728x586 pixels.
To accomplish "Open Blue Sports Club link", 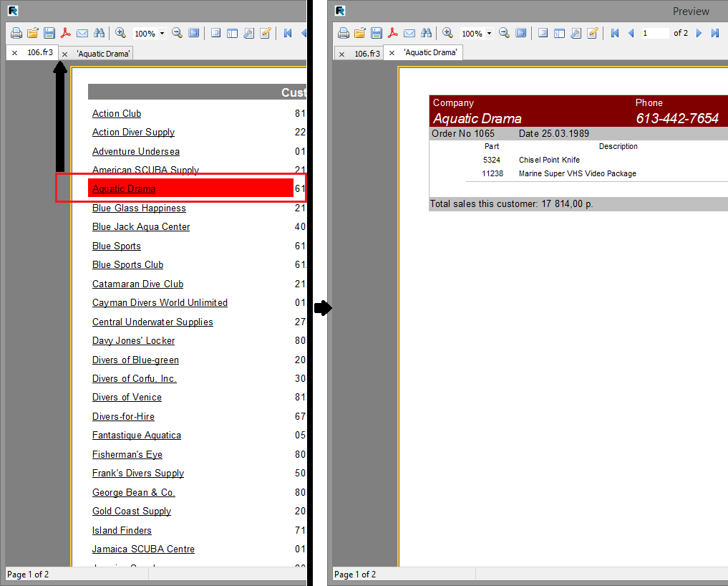I will click(x=127, y=264).
